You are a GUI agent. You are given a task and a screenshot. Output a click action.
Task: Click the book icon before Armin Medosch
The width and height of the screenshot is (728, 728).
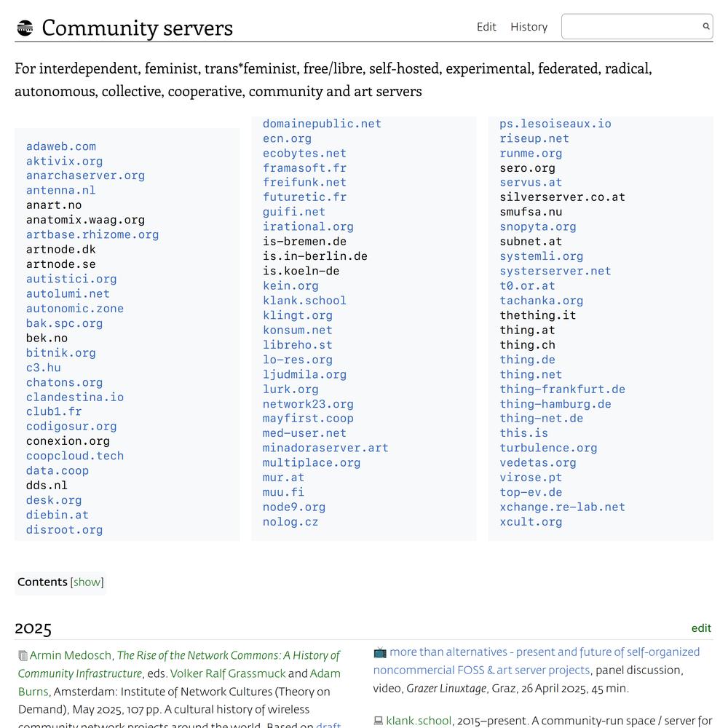[x=23, y=656]
